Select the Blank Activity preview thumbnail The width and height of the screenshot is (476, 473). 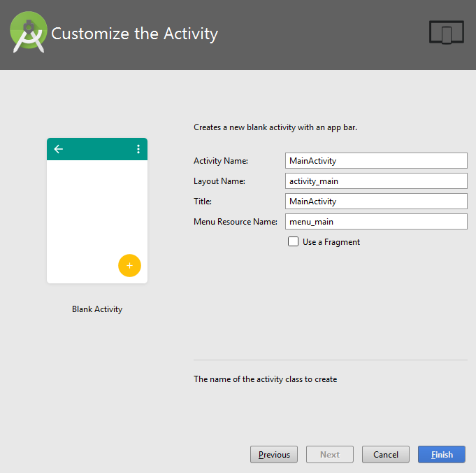(97, 211)
